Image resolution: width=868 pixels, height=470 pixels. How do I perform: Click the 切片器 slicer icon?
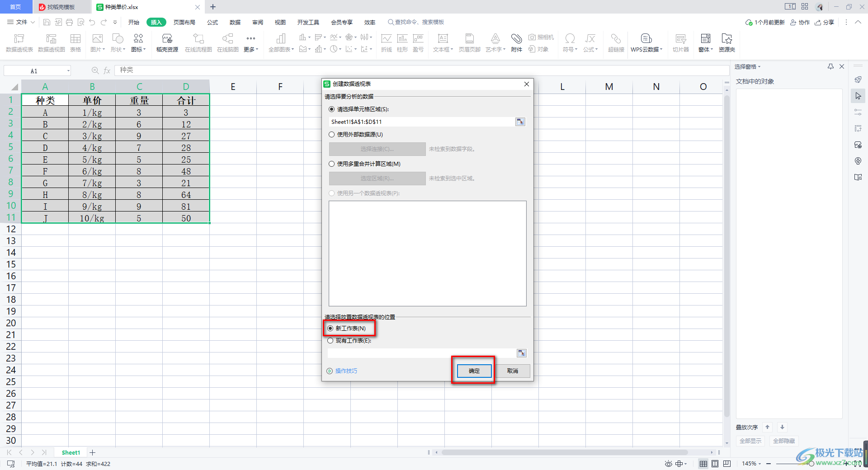(681, 43)
